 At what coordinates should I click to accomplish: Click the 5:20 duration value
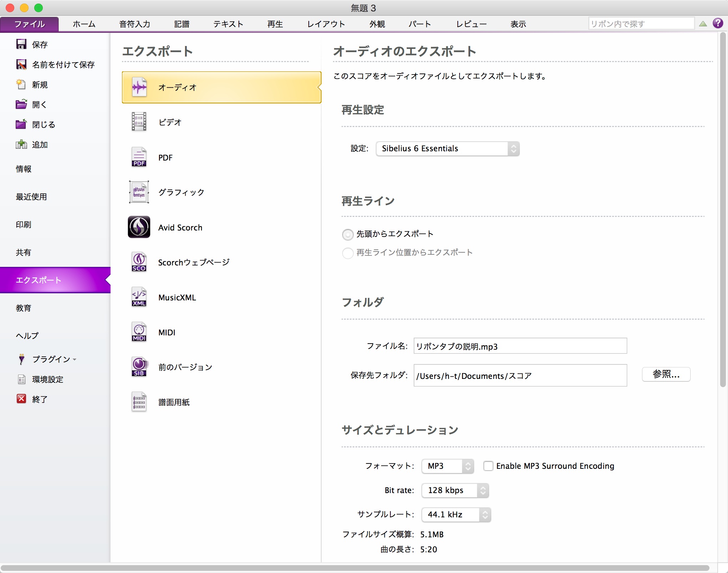click(429, 549)
